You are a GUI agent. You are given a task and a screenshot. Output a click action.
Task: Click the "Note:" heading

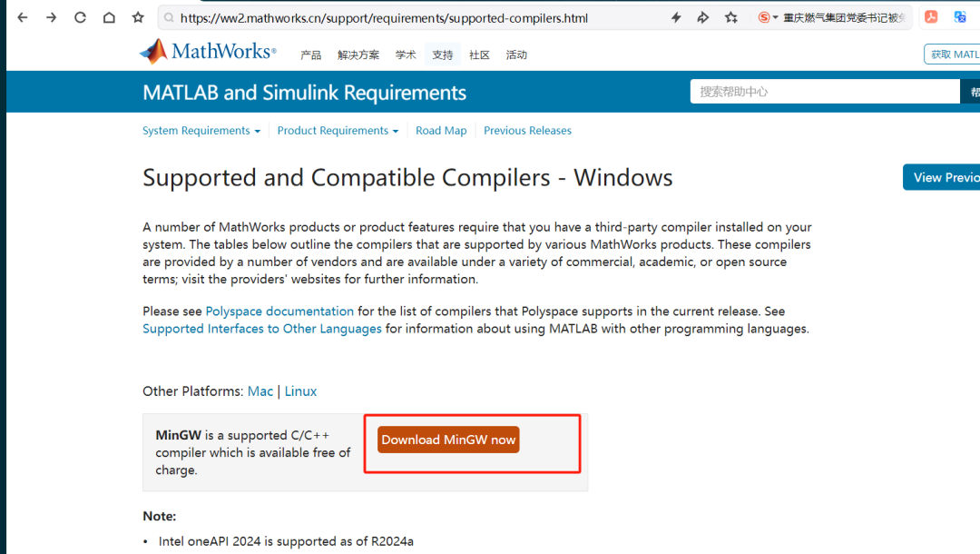[x=160, y=517]
